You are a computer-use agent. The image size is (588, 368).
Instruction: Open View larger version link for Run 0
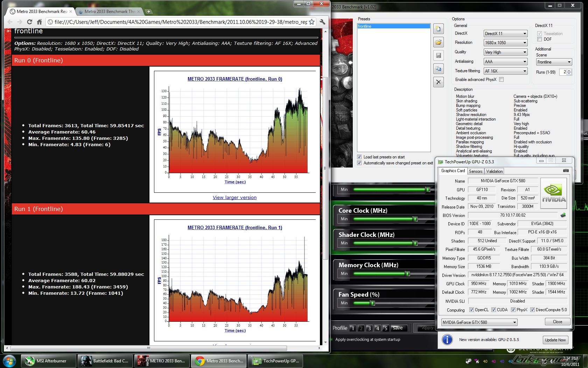(x=234, y=198)
